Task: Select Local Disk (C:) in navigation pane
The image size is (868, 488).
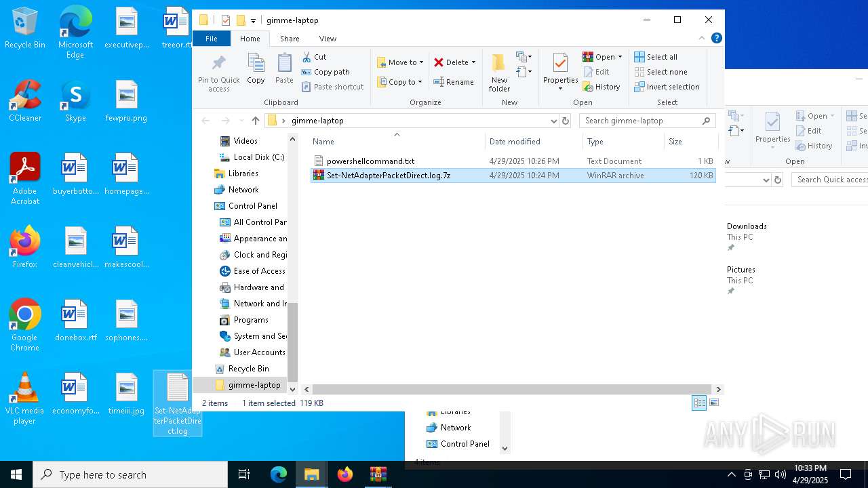Action: 252,157
